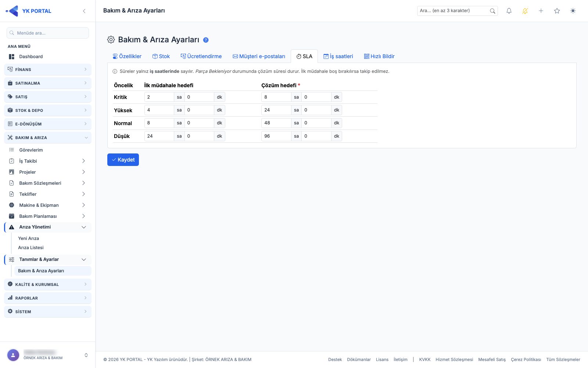Click the Destek footer link
Image resolution: width=588 pixels, height=368 pixels.
[335, 360]
